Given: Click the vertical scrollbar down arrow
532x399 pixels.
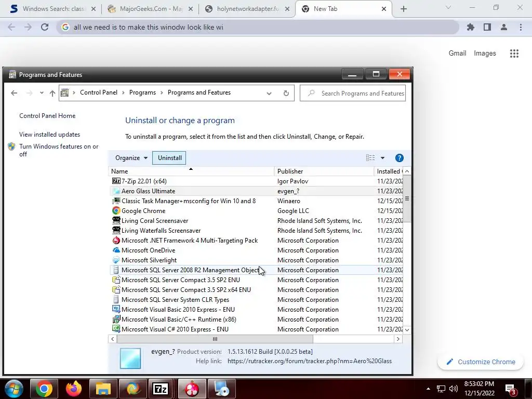Looking at the screenshot, I should pos(407,329).
